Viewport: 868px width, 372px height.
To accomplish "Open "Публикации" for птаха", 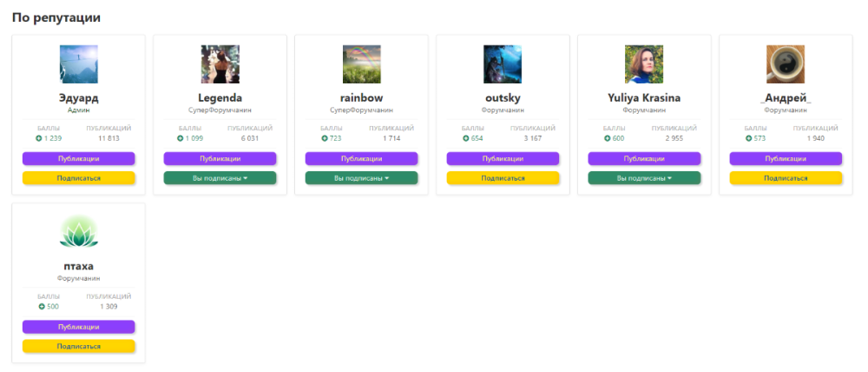I will (x=78, y=326).
